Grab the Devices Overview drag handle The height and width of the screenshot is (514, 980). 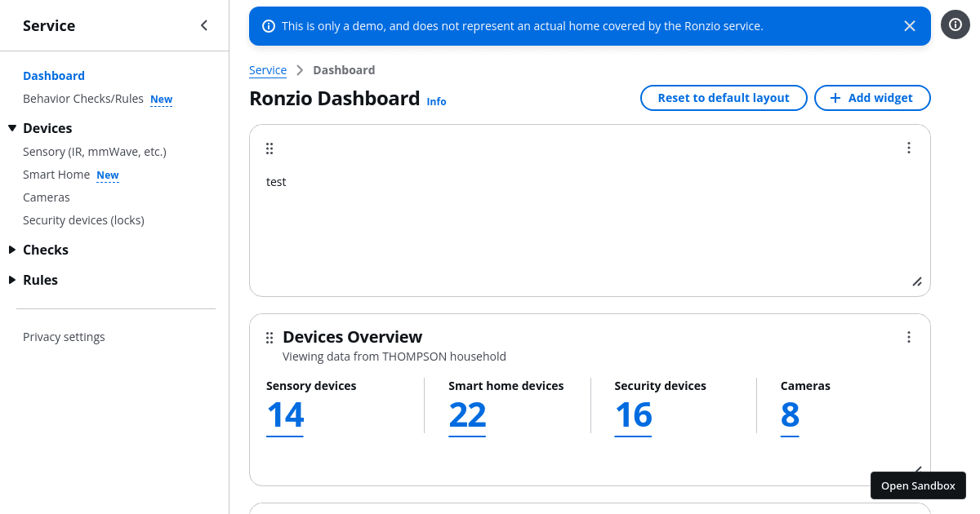coord(269,338)
